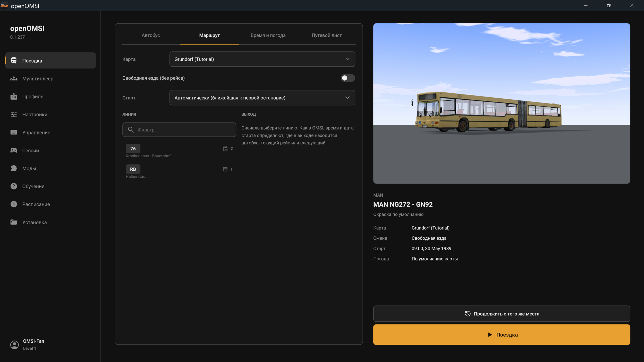The height and width of the screenshot is (362, 644).
Task: Open Настройки using the sliders icon
Action: (x=14, y=114)
